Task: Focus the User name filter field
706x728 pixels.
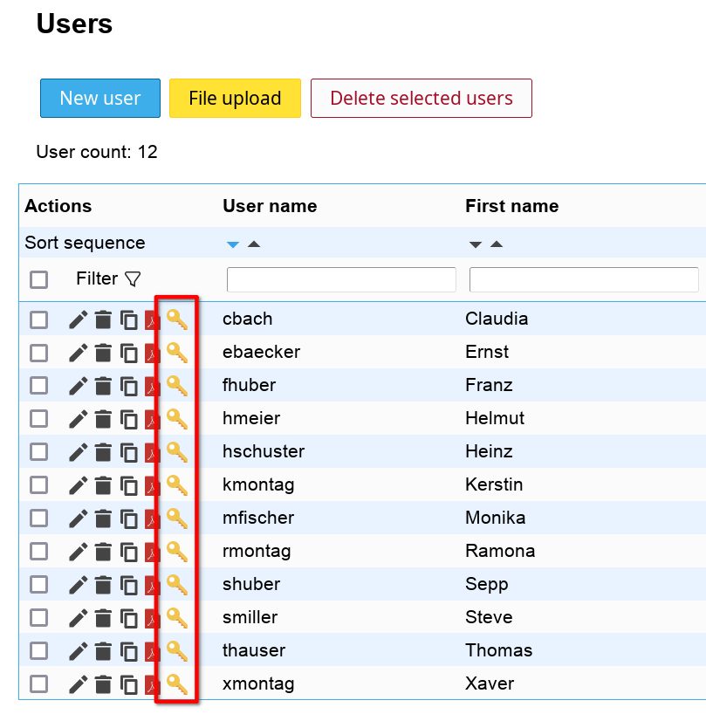Action: (341, 279)
